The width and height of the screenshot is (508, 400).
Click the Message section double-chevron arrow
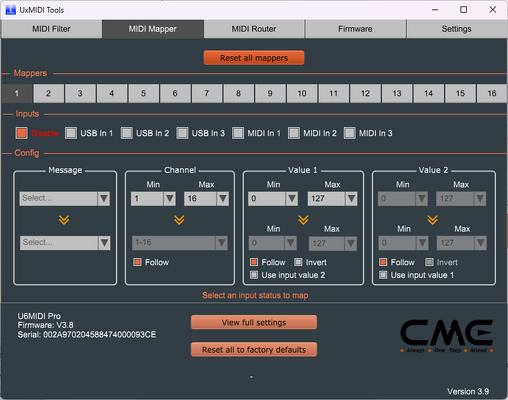click(64, 220)
